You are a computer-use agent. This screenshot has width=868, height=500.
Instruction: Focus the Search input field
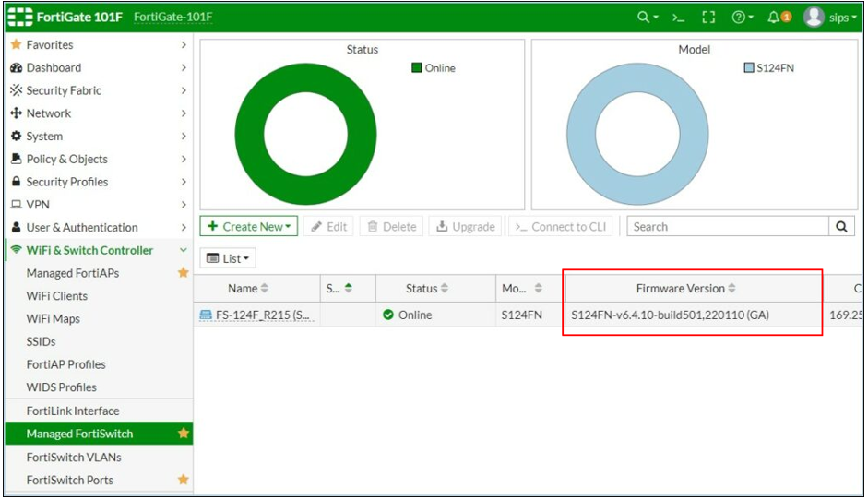728,226
